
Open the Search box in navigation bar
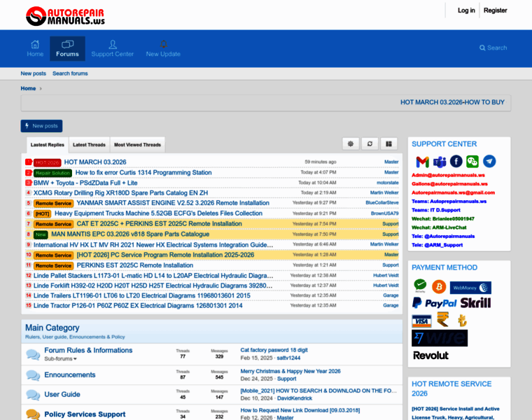(493, 48)
